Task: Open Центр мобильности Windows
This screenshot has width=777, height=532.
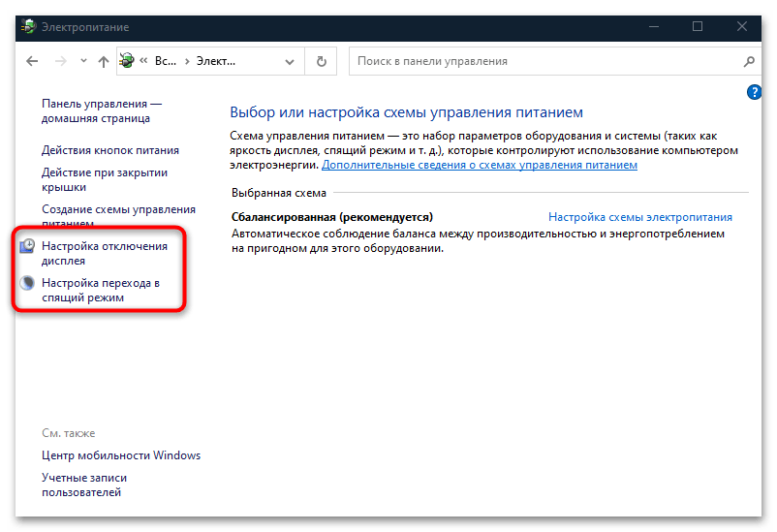Action: click(121, 455)
